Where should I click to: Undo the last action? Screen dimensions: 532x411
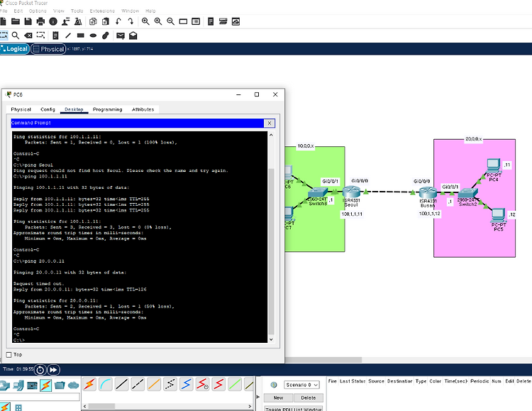coord(118,21)
